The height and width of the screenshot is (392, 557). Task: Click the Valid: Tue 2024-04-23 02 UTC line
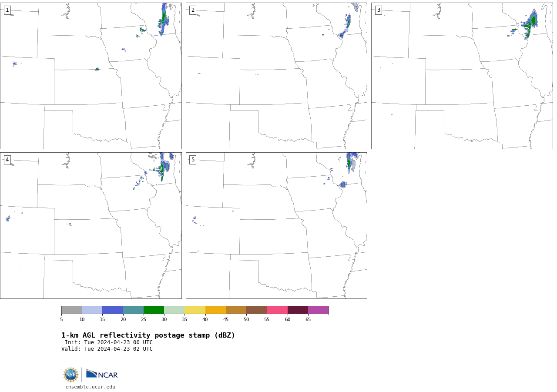point(107,349)
